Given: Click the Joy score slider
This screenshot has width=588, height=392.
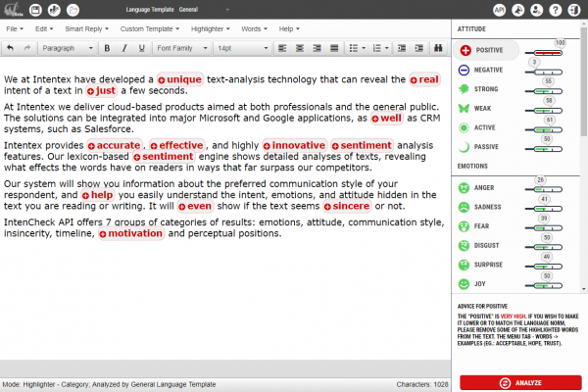Looking at the screenshot, I should tap(544, 286).
